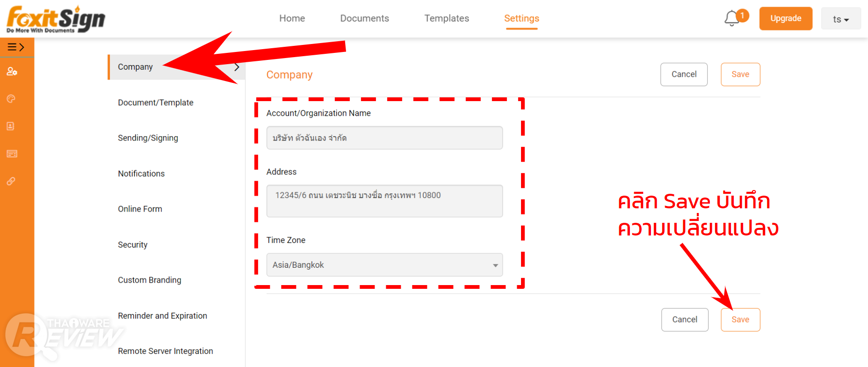The image size is (868, 367).
Task: Open the palette branding sidebar icon
Action: click(11, 99)
